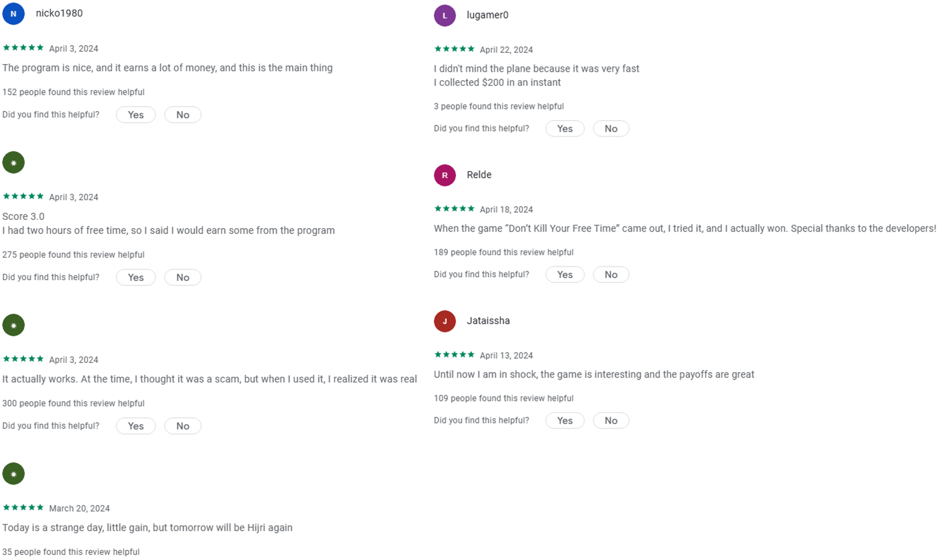Click green avatar above 'It actually works' review
939x560 pixels.
13,325
